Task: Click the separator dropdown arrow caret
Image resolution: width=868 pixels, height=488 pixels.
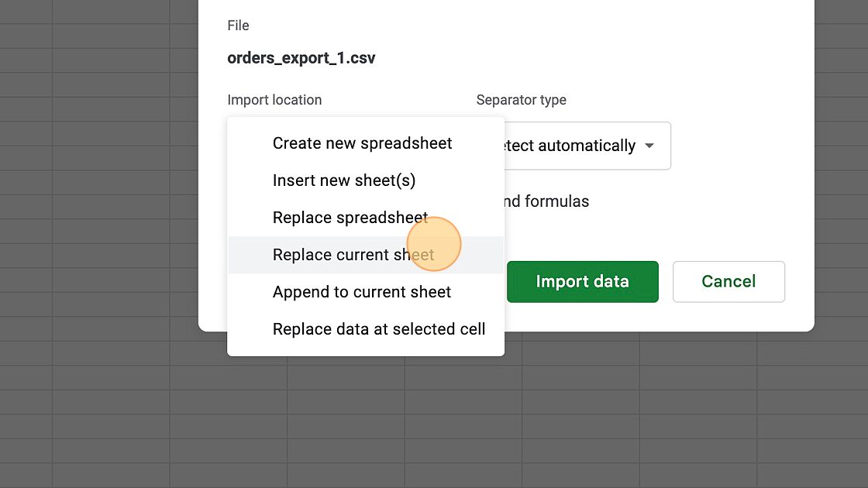Action: pyautogui.click(x=649, y=146)
